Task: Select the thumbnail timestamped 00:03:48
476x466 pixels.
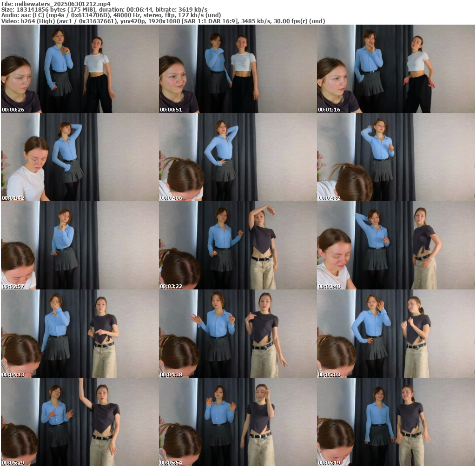Action: pyautogui.click(x=396, y=245)
